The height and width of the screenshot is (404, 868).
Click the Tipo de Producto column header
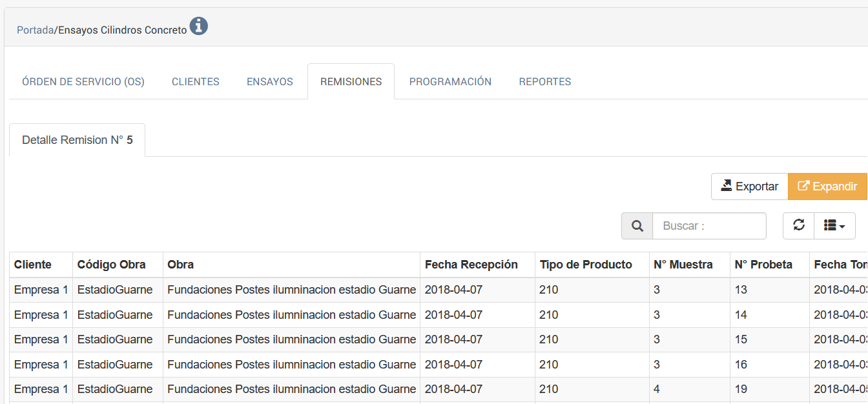[x=586, y=265]
